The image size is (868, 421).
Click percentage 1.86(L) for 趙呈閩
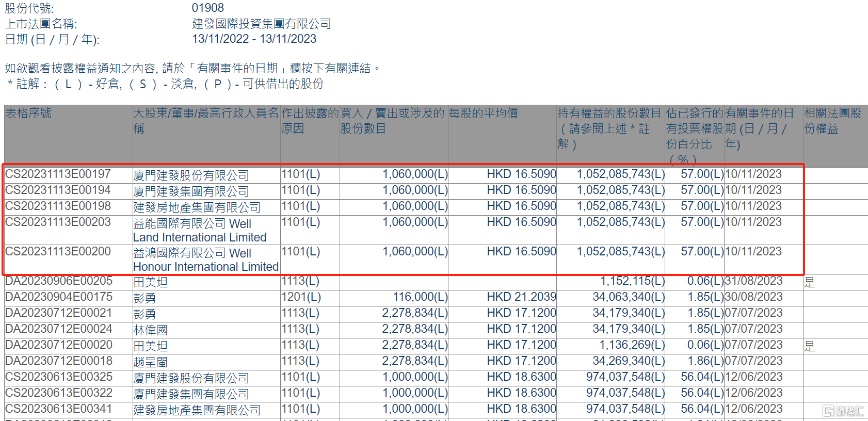click(705, 361)
